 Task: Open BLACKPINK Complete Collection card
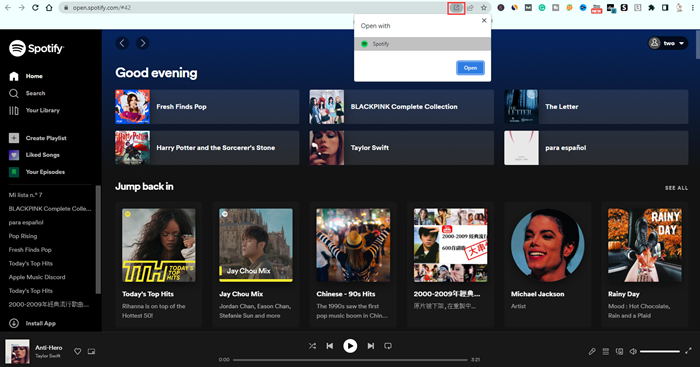402,107
